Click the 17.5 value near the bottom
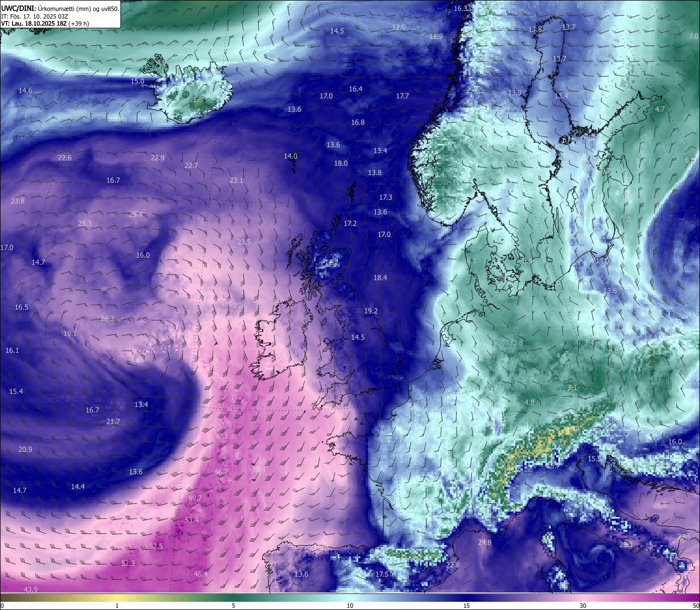The height and width of the screenshot is (610, 700). tap(382, 574)
